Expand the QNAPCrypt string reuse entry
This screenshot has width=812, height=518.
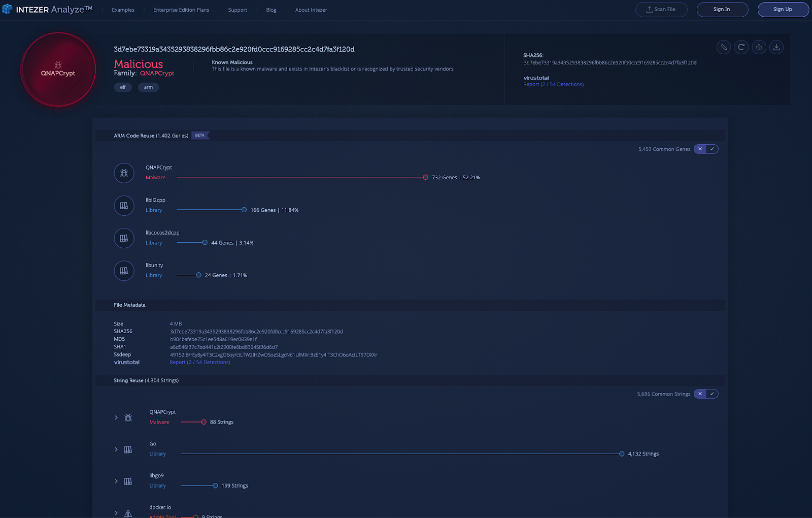(x=116, y=417)
